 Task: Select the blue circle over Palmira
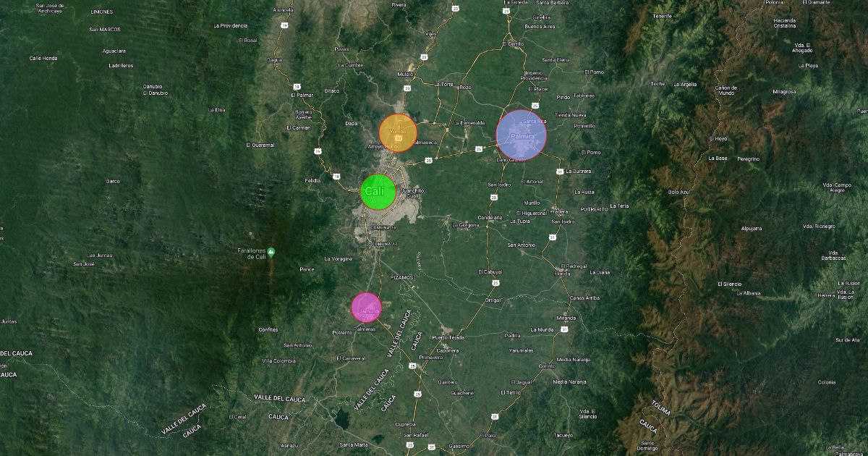(522, 135)
